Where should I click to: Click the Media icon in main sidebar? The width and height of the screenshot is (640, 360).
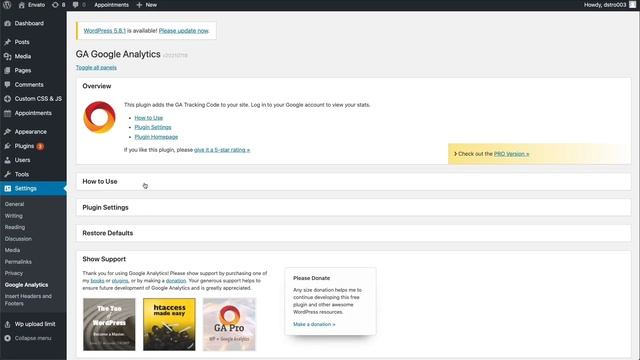7,56
